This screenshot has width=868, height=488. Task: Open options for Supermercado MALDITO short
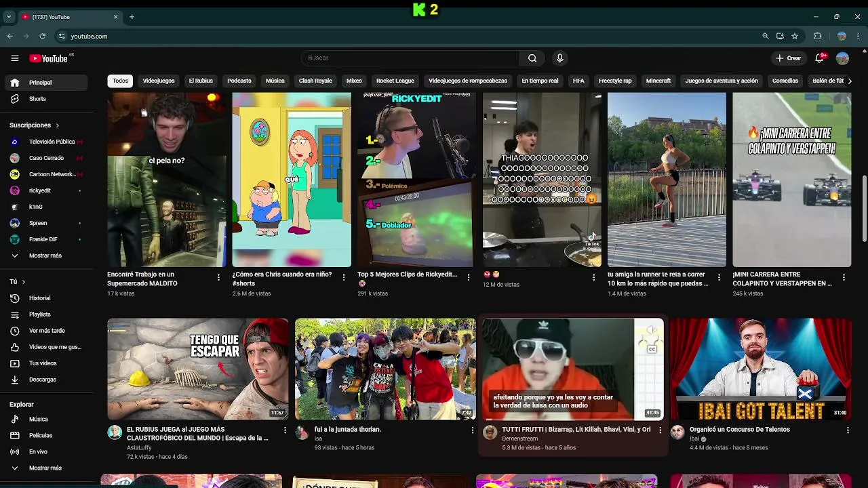(x=218, y=278)
